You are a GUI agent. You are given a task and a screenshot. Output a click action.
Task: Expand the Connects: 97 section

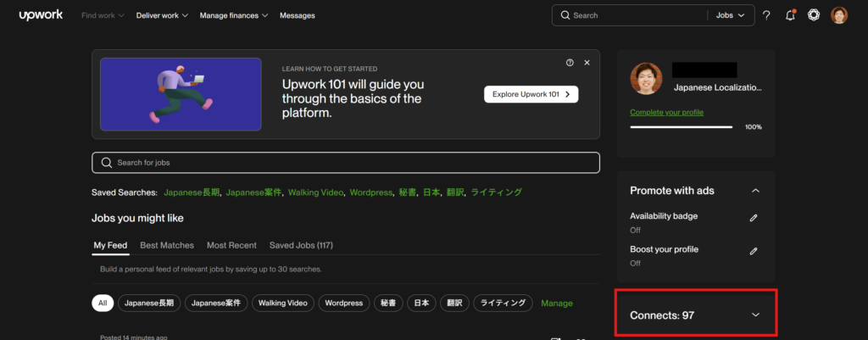pyautogui.click(x=755, y=315)
